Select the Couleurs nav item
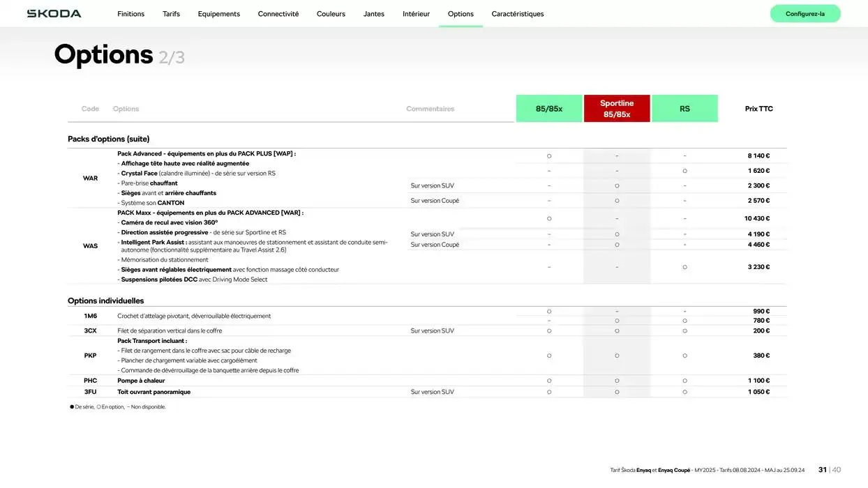Screen dimensions: 868x488 [331, 12]
